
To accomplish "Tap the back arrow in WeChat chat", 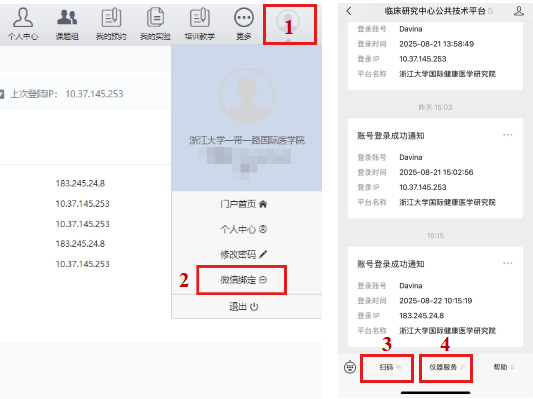I will point(349,11).
